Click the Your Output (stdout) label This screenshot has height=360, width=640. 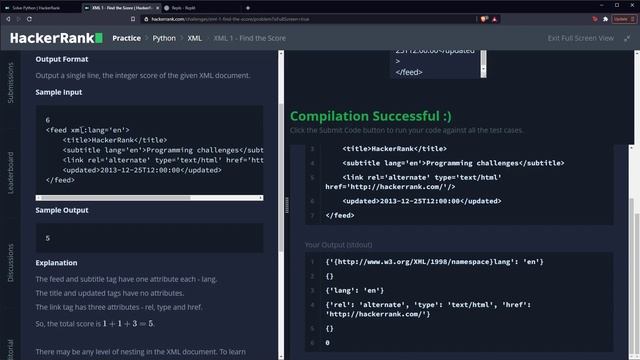[338, 245]
